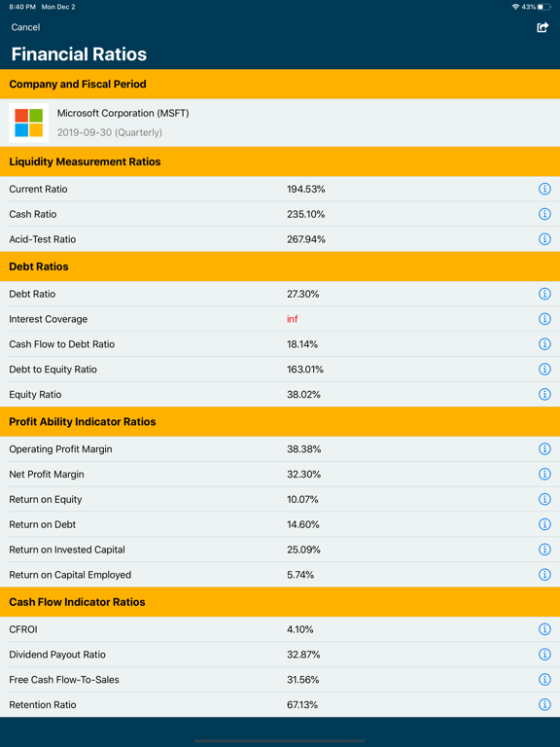Open Operating Profit Margin info
560x747 pixels.
pos(544,449)
